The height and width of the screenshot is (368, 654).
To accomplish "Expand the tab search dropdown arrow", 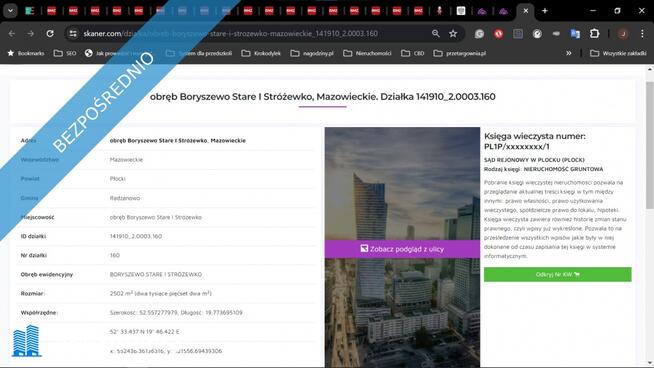I will point(10,11).
